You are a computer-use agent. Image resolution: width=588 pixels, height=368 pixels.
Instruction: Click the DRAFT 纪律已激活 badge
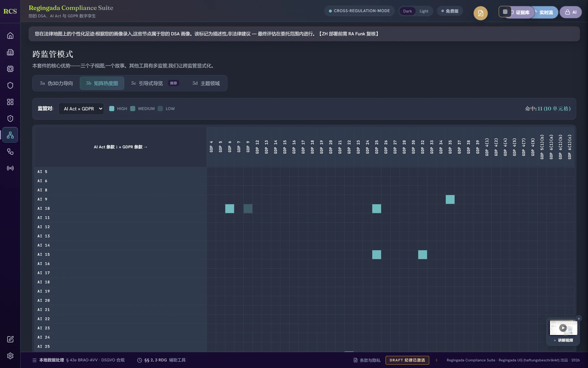point(407,360)
